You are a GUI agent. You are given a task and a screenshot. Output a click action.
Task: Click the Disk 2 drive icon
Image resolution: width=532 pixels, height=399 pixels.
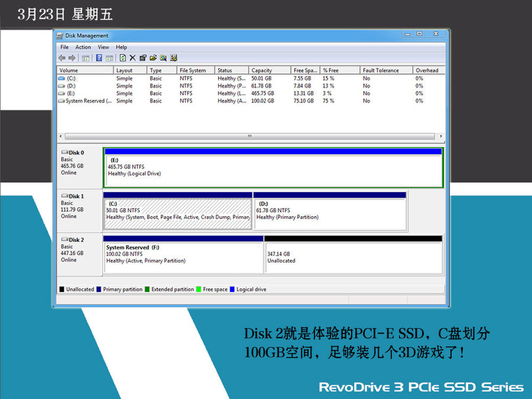pos(64,239)
